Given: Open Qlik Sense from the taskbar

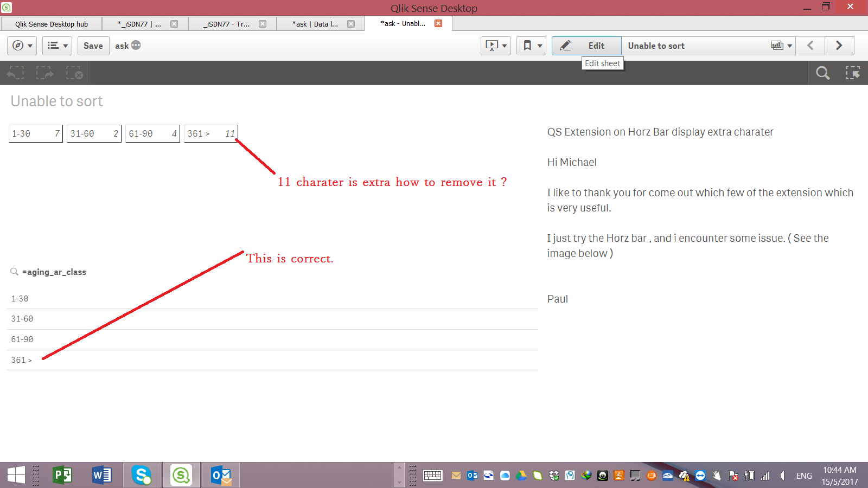Looking at the screenshot, I should [x=181, y=476].
